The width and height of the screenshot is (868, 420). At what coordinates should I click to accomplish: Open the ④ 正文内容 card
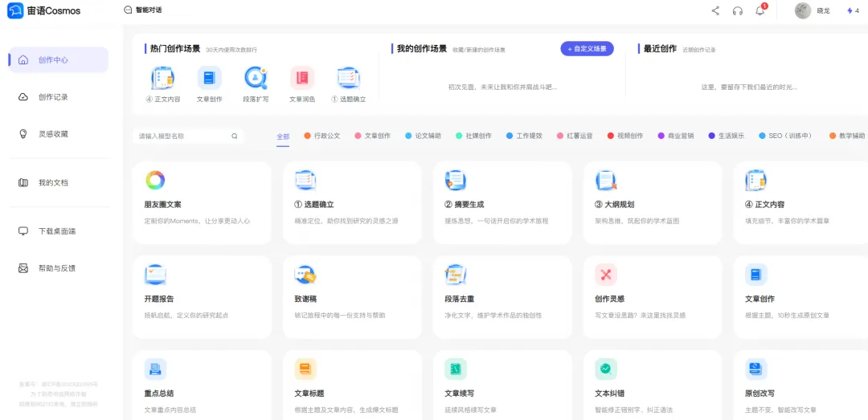(800, 202)
